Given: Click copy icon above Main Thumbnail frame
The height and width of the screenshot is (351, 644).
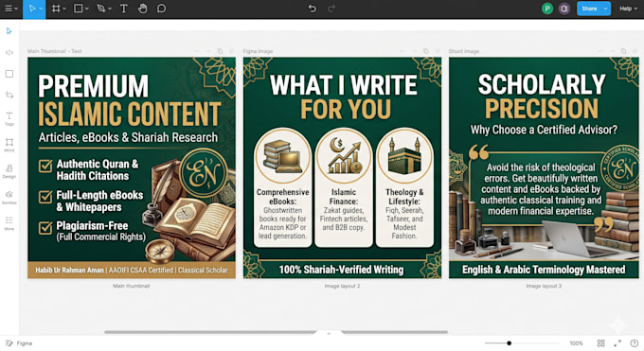Looking at the screenshot, I should pyautogui.click(x=220, y=51).
